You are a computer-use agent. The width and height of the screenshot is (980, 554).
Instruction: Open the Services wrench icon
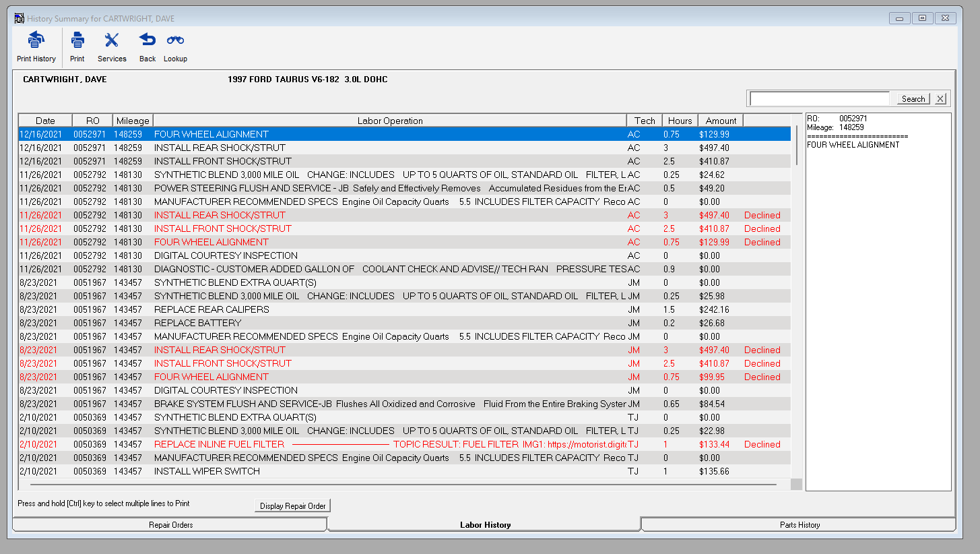[112, 40]
